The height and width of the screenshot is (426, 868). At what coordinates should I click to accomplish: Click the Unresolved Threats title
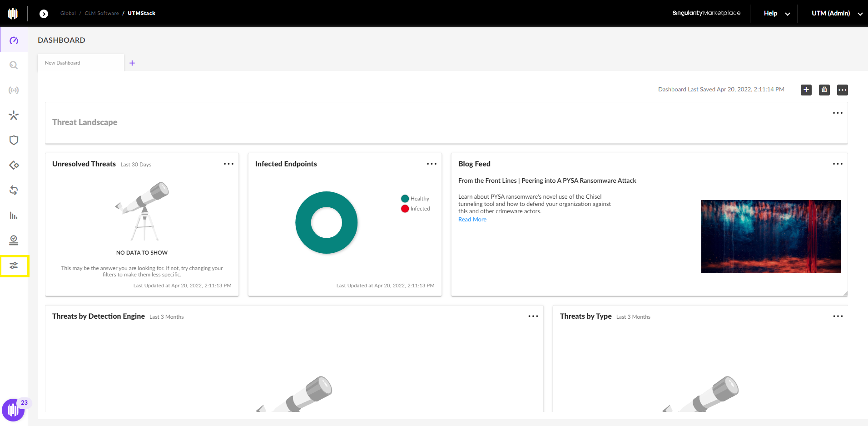click(x=84, y=164)
